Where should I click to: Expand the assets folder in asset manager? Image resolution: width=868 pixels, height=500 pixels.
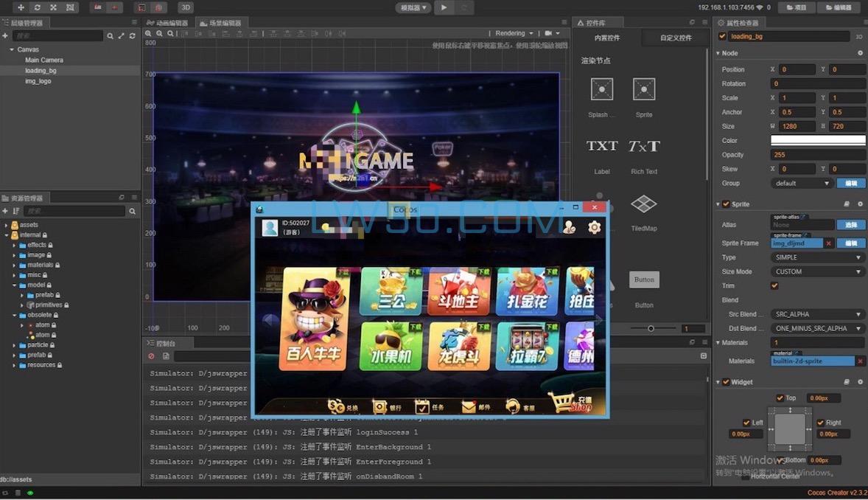click(x=6, y=225)
